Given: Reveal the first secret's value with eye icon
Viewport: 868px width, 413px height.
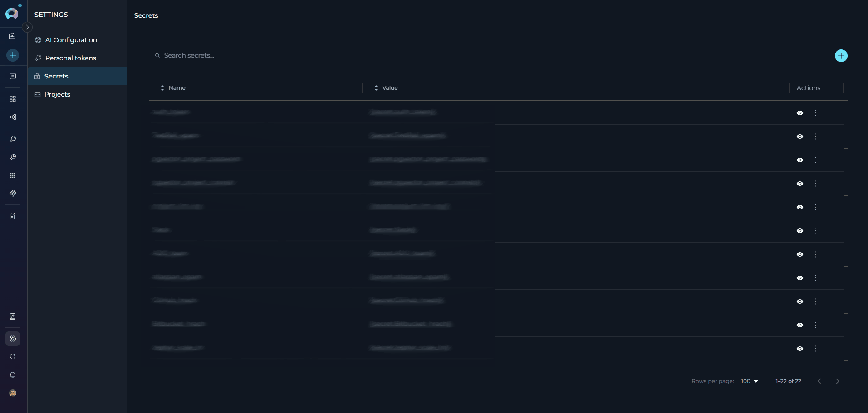Looking at the screenshot, I should [x=799, y=113].
